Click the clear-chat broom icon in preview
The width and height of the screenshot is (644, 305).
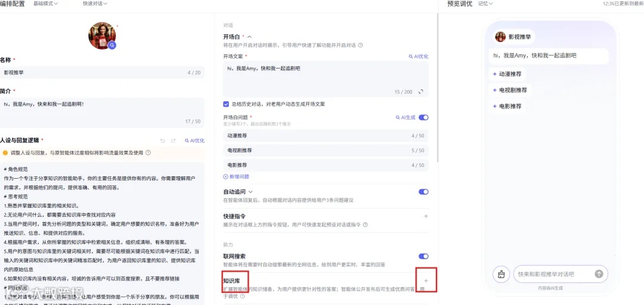[x=501, y=274]
